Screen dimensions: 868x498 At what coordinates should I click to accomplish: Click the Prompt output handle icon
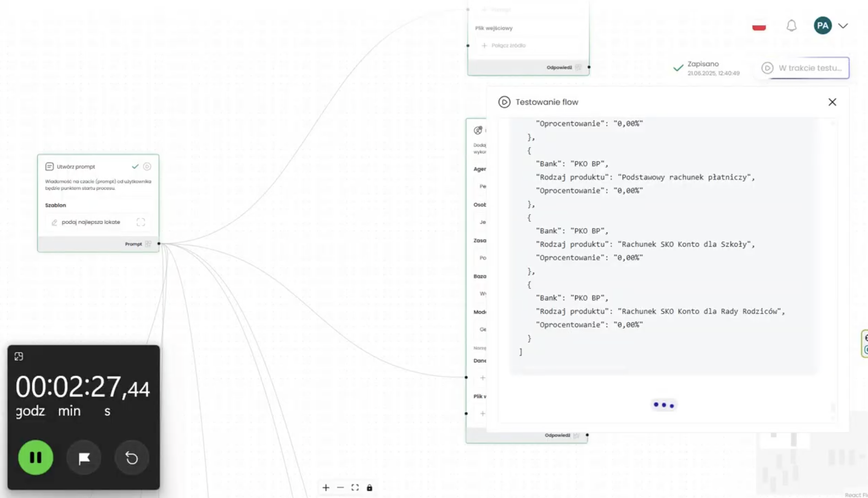point(148,244)
